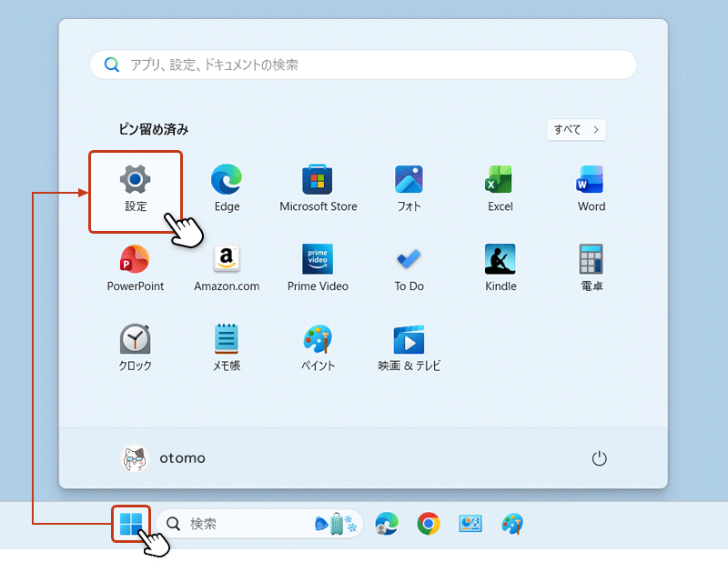Open Paint from the taskbar
Image resolution: width=728 pixels, height=562 pixels.
click(512, 524)
